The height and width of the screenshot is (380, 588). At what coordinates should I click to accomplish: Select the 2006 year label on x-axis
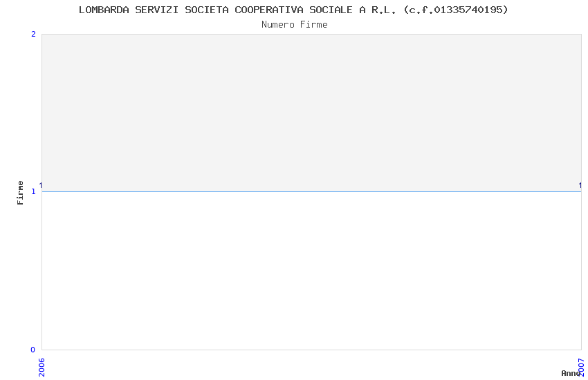coord(42,368)
